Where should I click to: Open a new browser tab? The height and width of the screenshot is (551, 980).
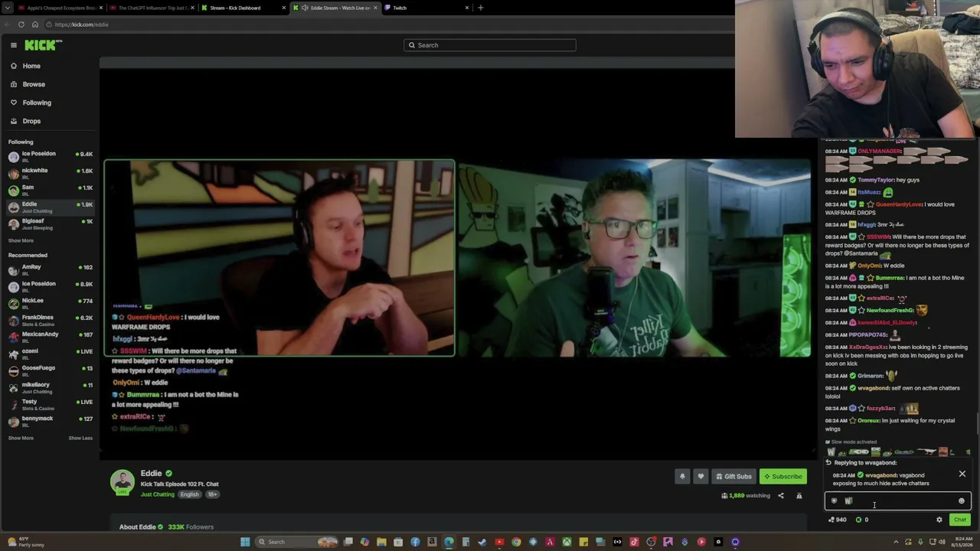pyautogui.click(x=481, y=8)
